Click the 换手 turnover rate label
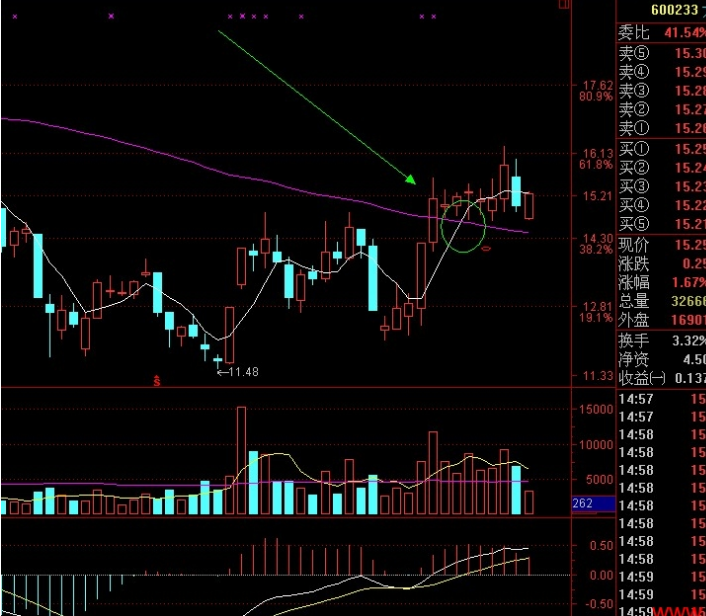 pos(634,341)
